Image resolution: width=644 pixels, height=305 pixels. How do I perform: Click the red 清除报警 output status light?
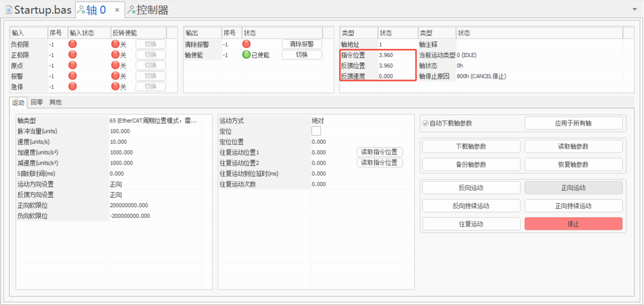click(246, 44)
